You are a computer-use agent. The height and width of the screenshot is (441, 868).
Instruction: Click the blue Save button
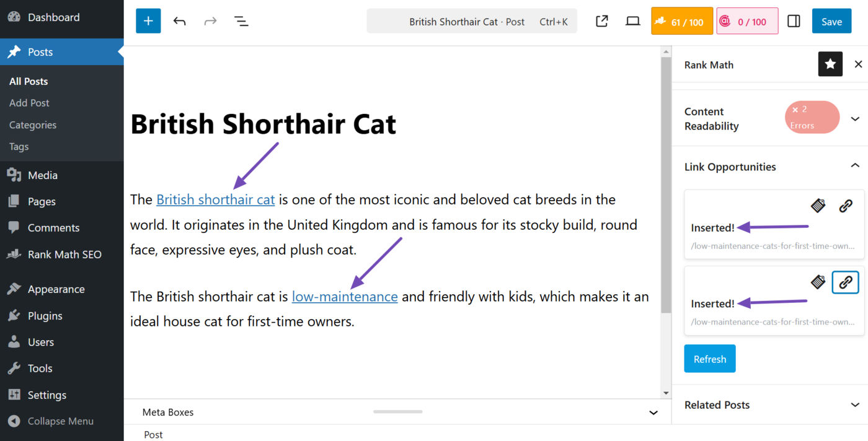tap(831, 20)
